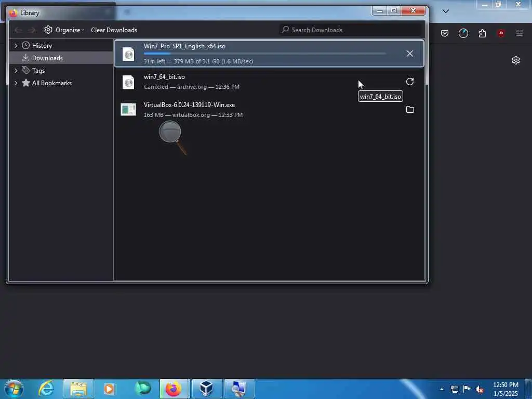The image size is (532, 399).
Task: Click the Clear Downloads button
Action: click(114, 30)
